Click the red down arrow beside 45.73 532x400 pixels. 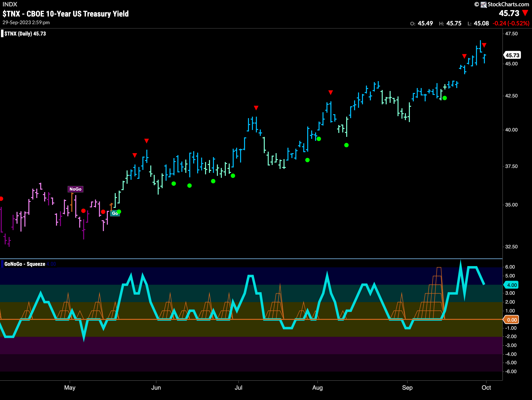[525, 13]
